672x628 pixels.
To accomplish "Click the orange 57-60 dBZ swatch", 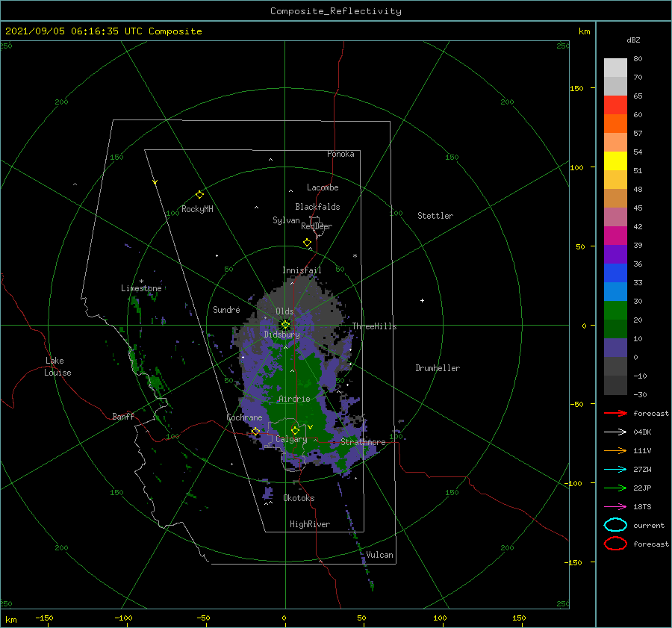I will pos(615,123).
